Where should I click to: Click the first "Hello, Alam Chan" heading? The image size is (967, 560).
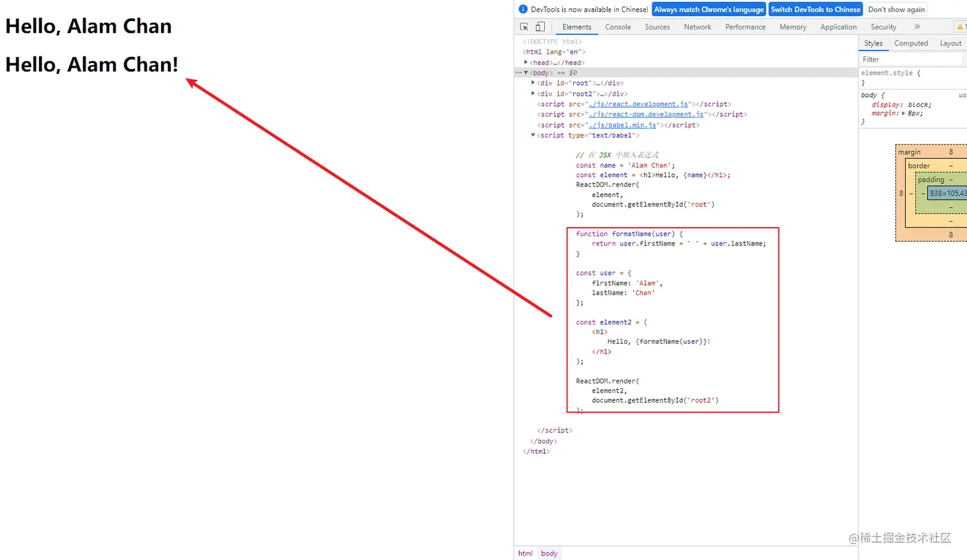click(x=89, y=26)
